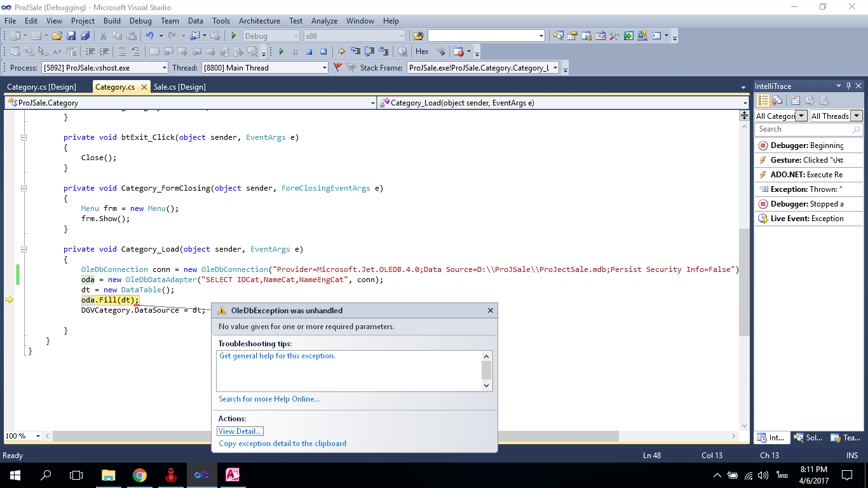This screenshot has height=488, width=868.
Task: Open the Debug configuration dropdown
Action: [x=271, y=36]
